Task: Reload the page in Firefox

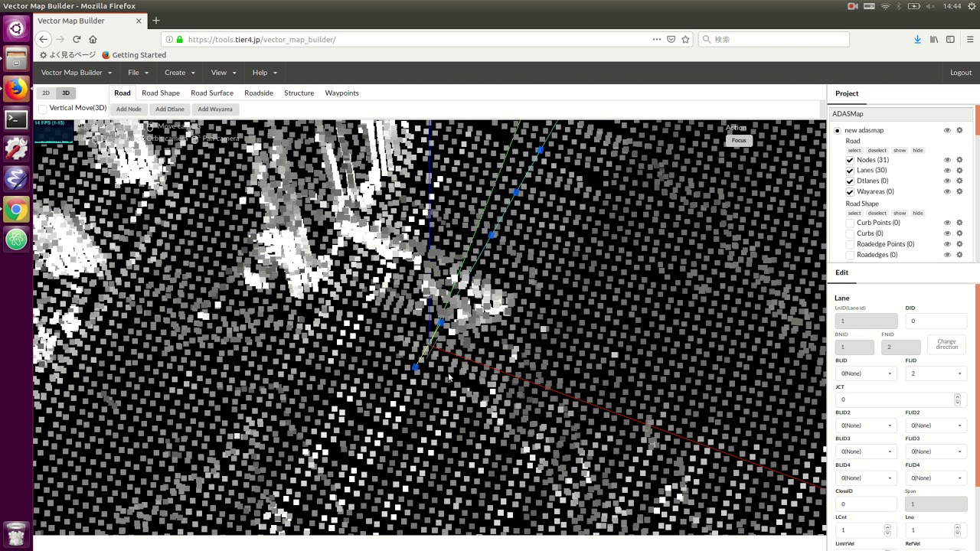Action: tap(77, 39)
